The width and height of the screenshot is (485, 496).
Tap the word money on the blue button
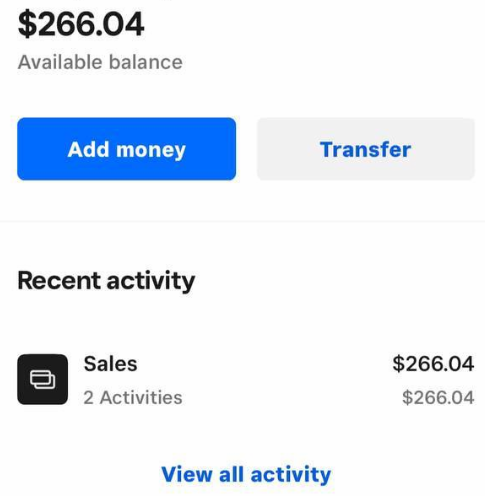[151, 150]
